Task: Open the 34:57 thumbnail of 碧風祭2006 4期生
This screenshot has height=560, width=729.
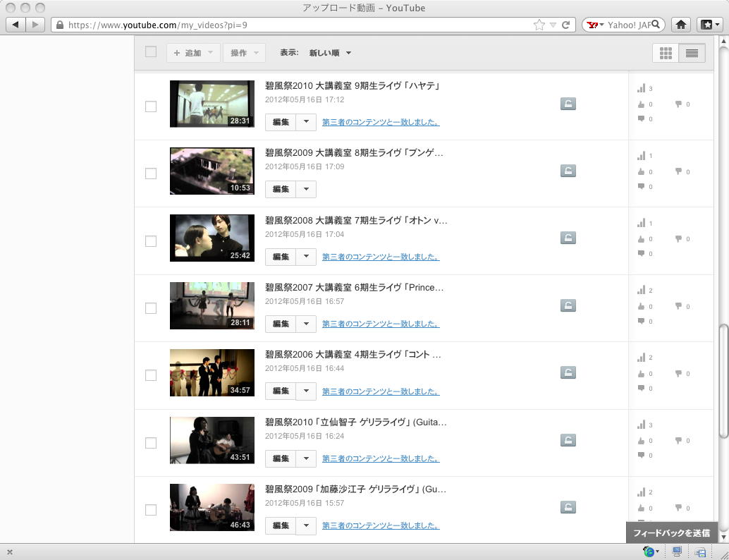Action: [x=212, y=372]
